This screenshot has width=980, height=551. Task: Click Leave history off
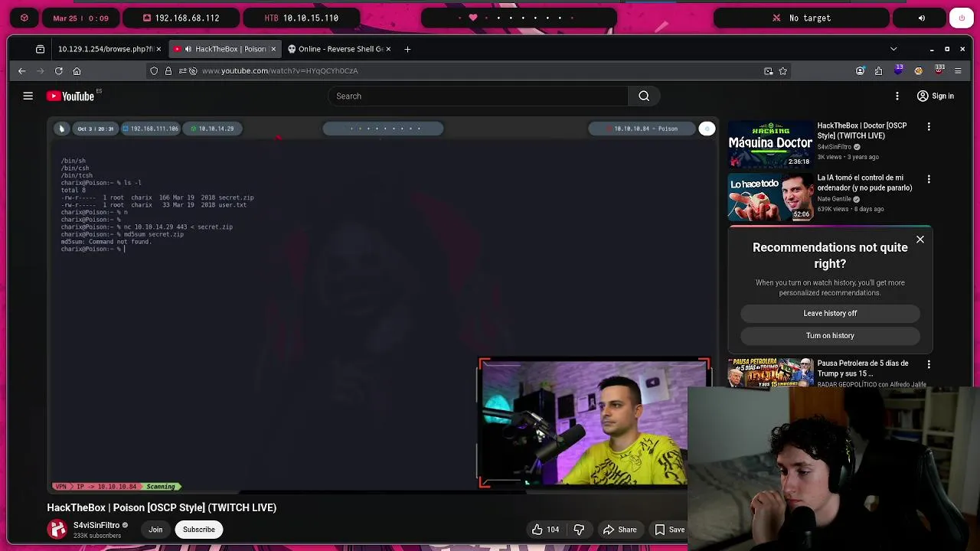point(830,313)
